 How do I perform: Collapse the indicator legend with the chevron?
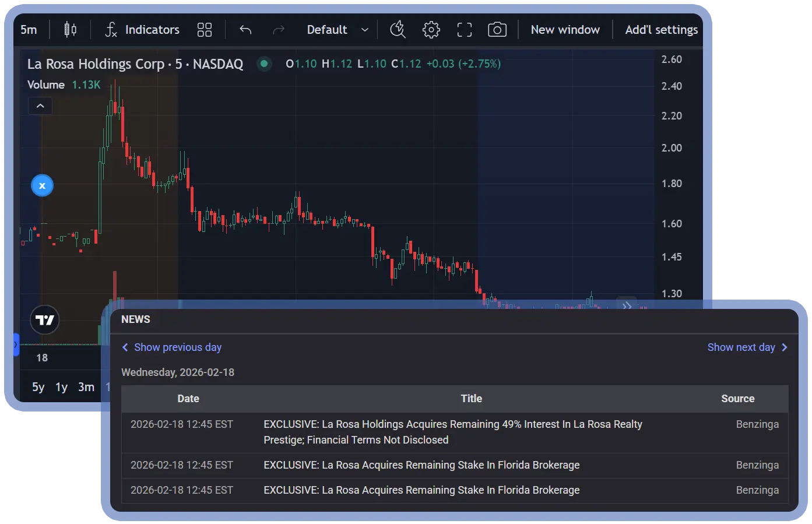(x=40, y=106)
